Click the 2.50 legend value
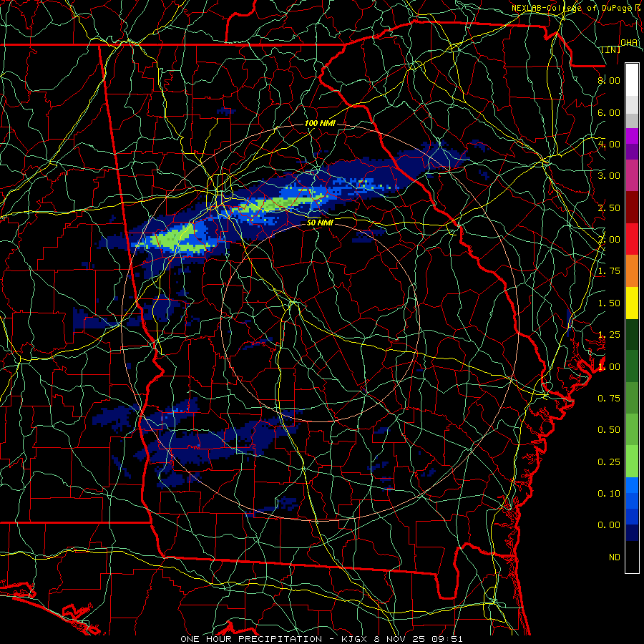Viewport: 644px width, 644px height. [x=609, y=208]
